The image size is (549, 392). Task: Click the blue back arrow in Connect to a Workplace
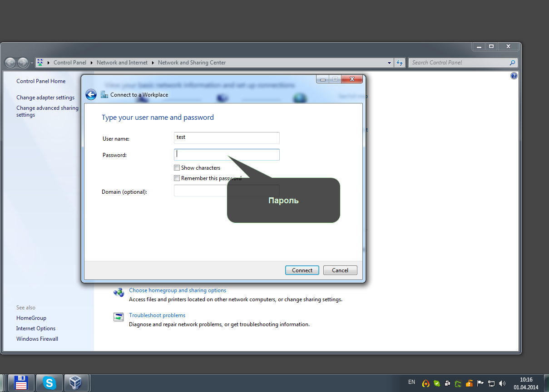[x=91, y=94]
